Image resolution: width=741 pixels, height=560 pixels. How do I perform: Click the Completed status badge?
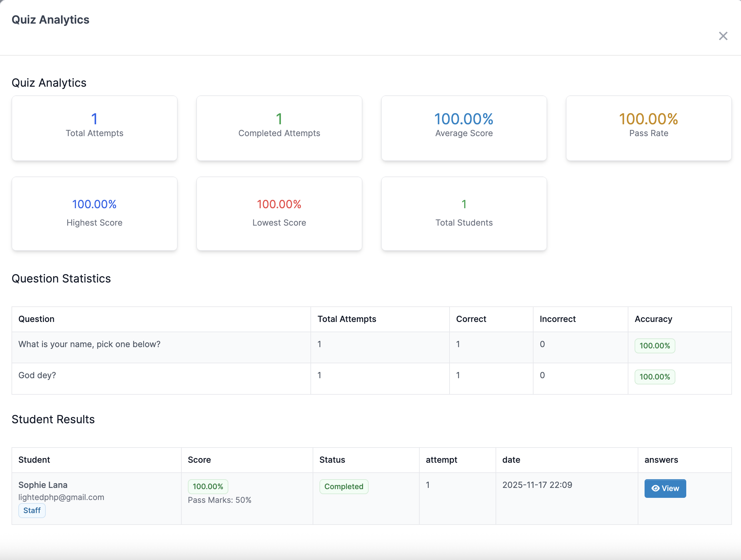click(x=344, y=486)
